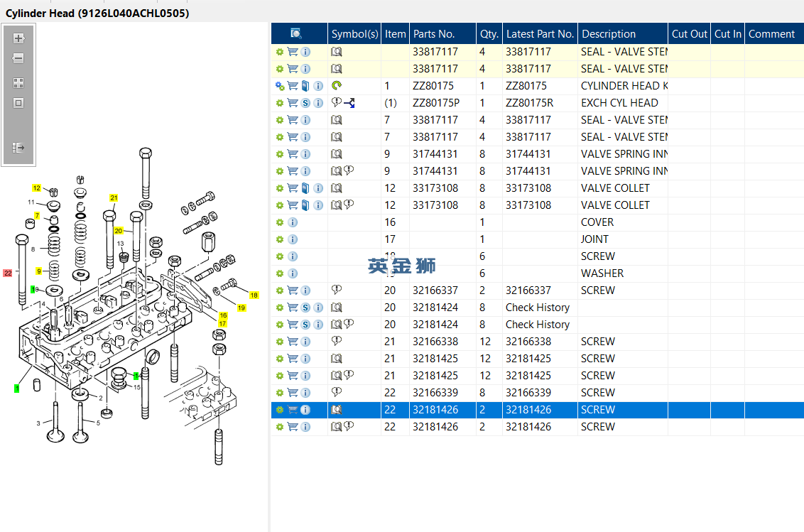Image resolution: width=804 pixels, height=532 pixels.
Task: Add screw 32166337 to the cart
Action: 293,291
